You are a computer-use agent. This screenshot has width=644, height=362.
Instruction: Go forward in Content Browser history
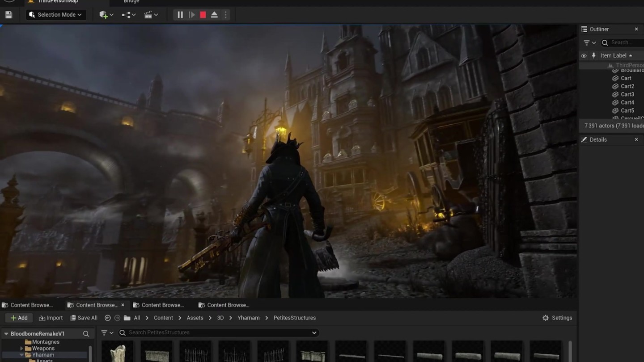[117, 318]
